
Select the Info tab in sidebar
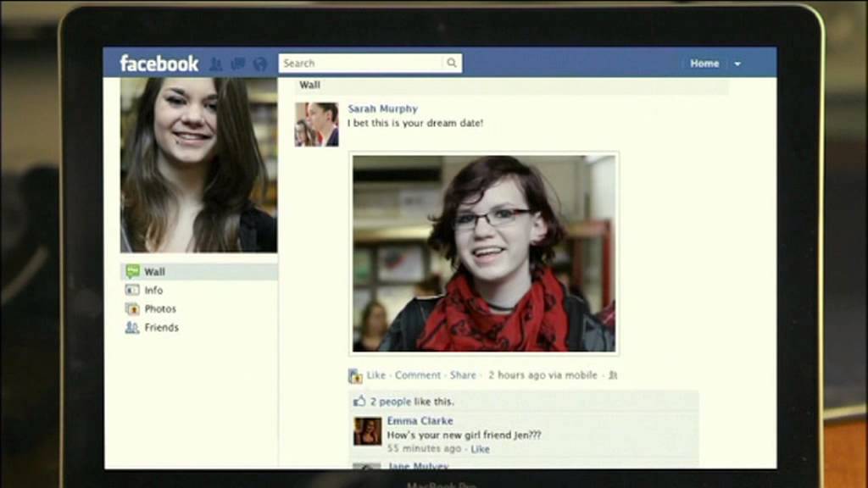(x=199, y=290)
